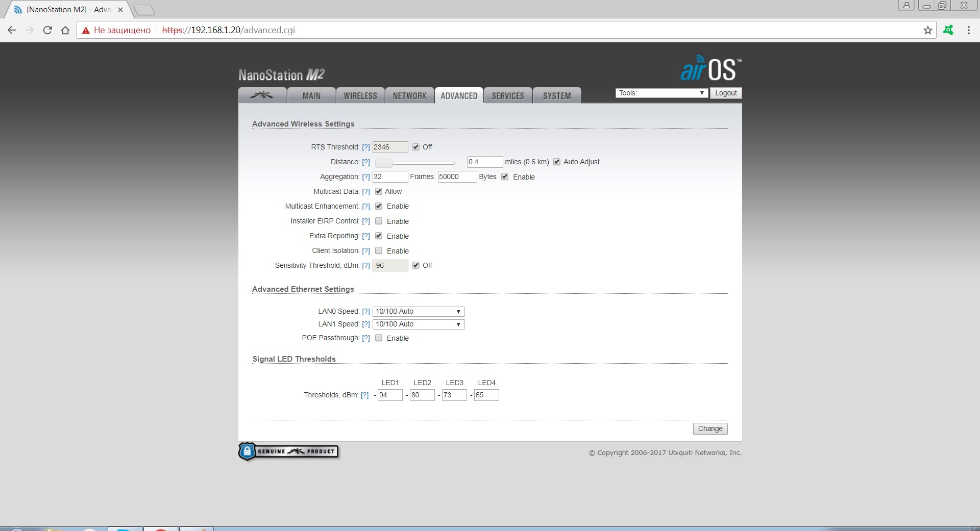The width and height of the screenshot is (980, 531).
Task: Click the green browser extension icon
Action: pos(948,30)
